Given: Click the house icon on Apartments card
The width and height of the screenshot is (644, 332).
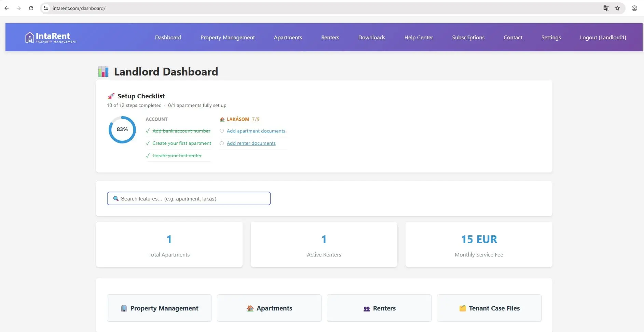Looking at the screenshot, I should coord(250,308).
